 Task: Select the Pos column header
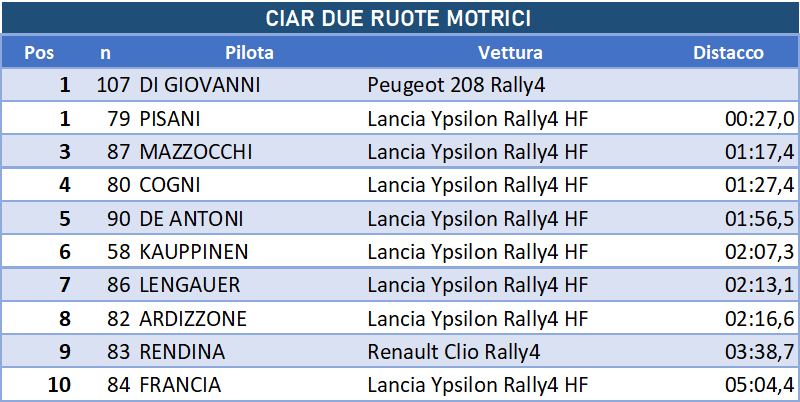(39, 53)
